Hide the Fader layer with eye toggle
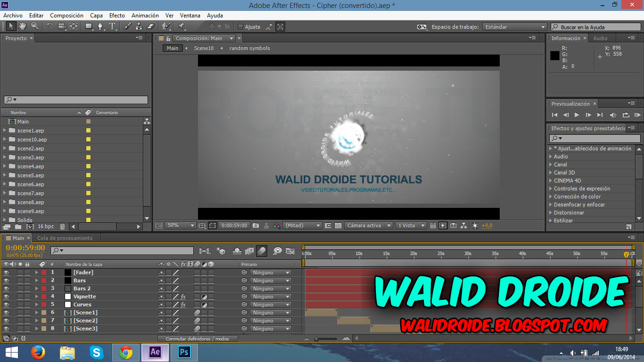Viewport: 644px width, 362px height. (x=6, y=272)
